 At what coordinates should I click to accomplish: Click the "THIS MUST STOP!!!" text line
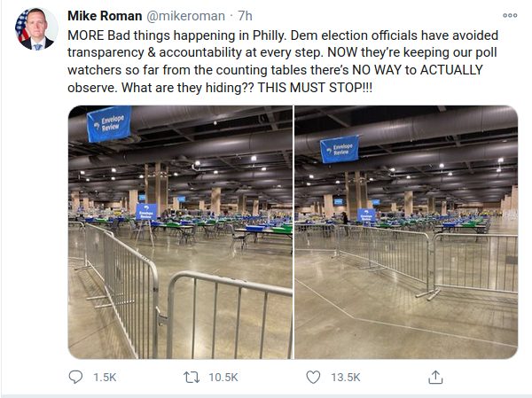315,88
